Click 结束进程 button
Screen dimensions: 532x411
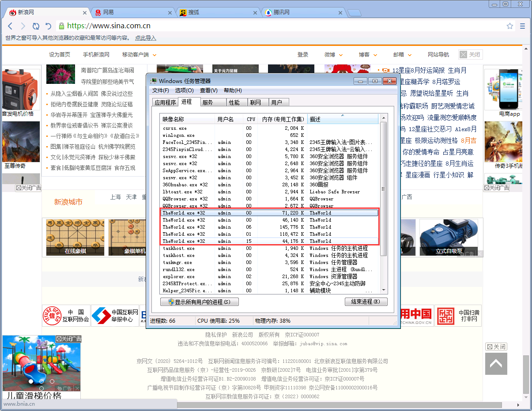[366, 302]
